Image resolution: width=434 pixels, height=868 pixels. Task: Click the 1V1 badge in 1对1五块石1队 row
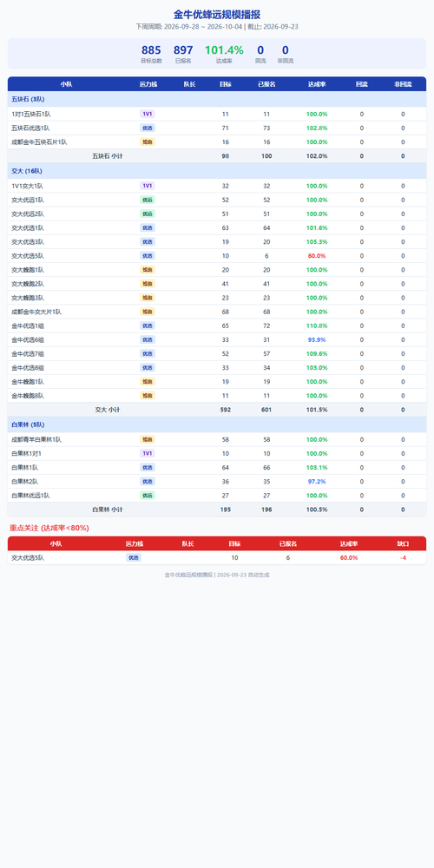[148, 114]
